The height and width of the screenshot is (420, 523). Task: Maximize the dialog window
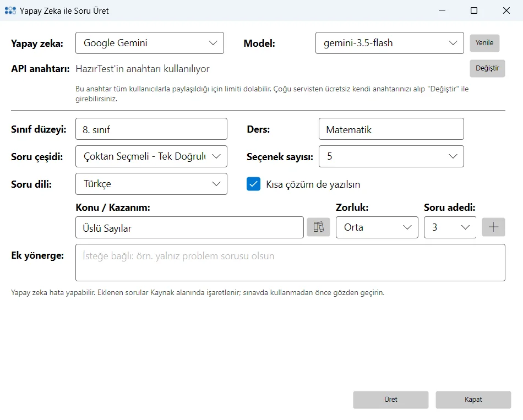click(473, 10)
